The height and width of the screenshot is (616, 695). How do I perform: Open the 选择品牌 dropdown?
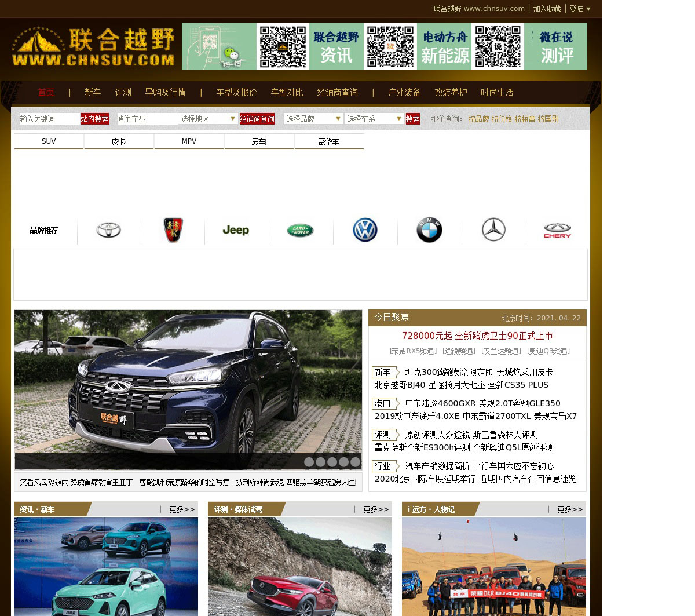pyautogui.click(x=314, y=119)
